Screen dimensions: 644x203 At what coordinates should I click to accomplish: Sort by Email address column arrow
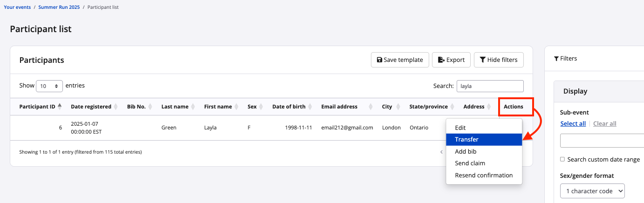coord(370,107)
